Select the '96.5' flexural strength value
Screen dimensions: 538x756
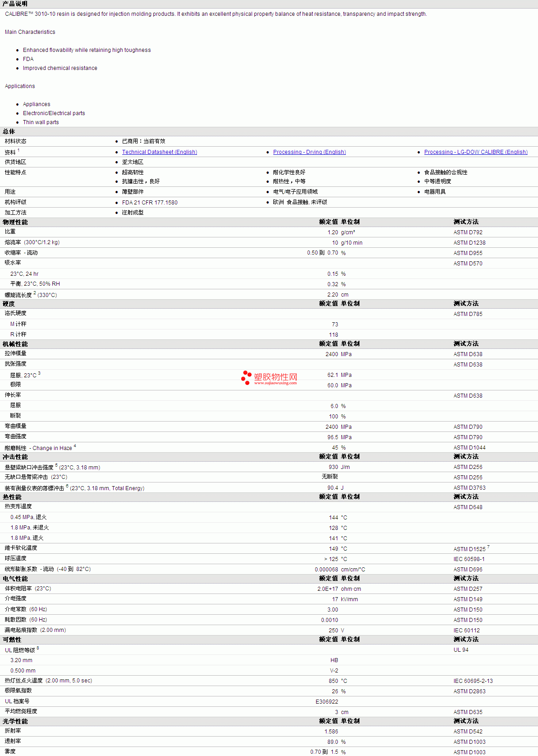pyautogui.click(x=333, y=437)
